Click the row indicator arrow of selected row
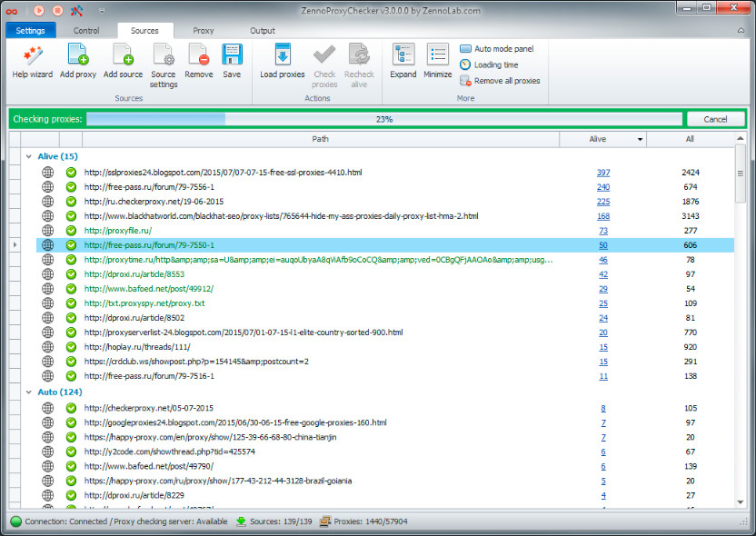 [15, 245]
